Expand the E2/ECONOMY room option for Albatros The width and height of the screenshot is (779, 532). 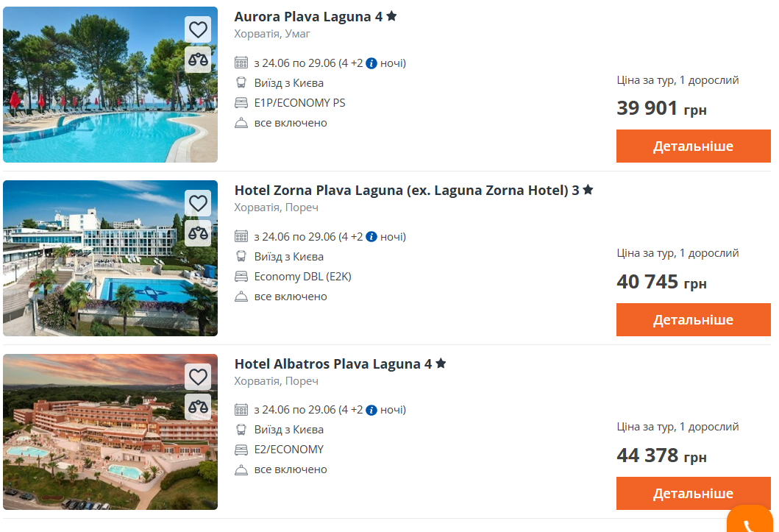tap(290, 449)
